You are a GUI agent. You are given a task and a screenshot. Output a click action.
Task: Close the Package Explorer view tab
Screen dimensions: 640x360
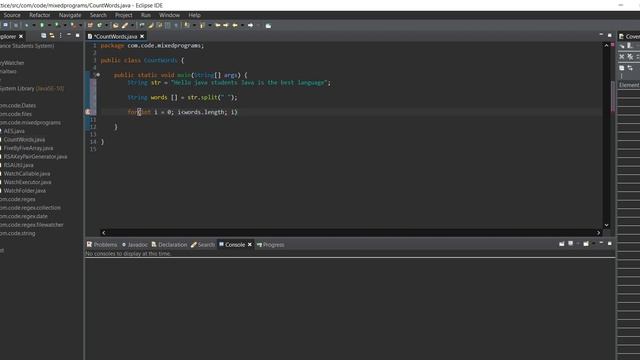(x=21, y=36)
